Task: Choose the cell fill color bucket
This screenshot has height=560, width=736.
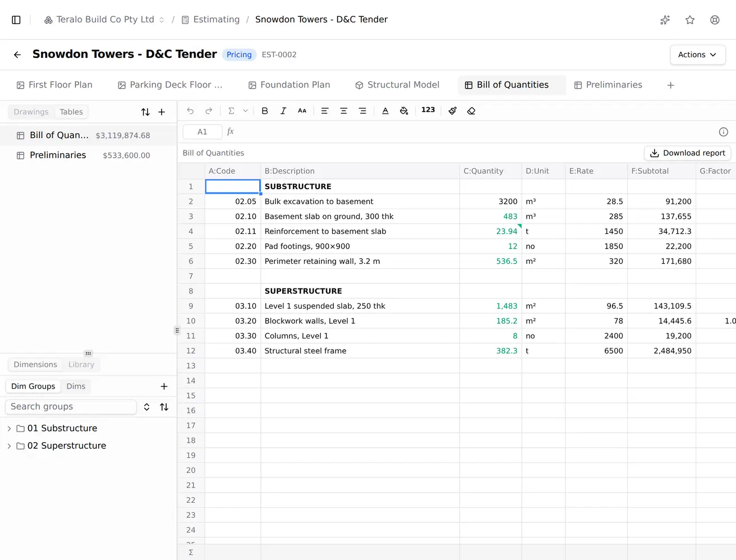Action: [x=404, y=111]
